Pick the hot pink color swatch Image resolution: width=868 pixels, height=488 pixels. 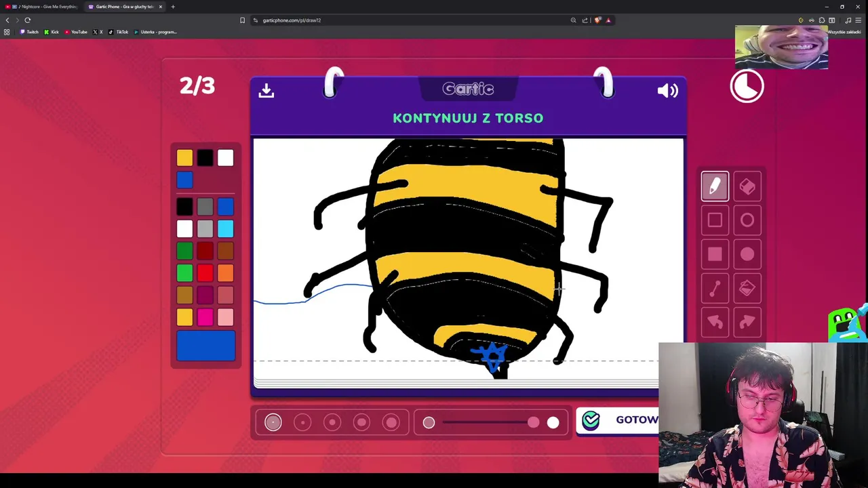tap(205, 317)
